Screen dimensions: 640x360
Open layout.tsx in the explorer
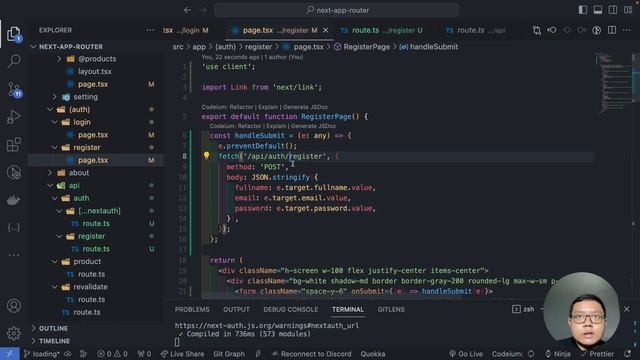(95, 71)
